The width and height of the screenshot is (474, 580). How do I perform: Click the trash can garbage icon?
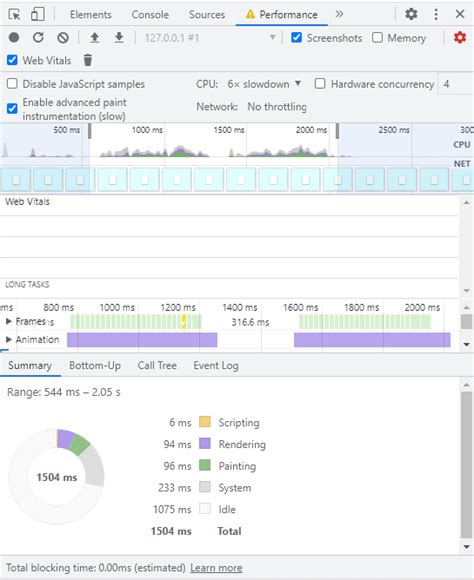(88, 60)
